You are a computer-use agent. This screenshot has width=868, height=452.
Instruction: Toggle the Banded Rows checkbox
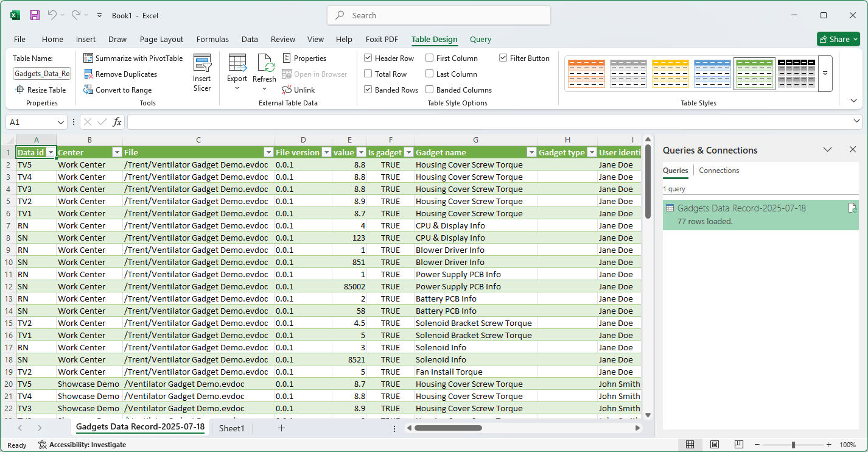pyautogui.click(x=368, y=90)
